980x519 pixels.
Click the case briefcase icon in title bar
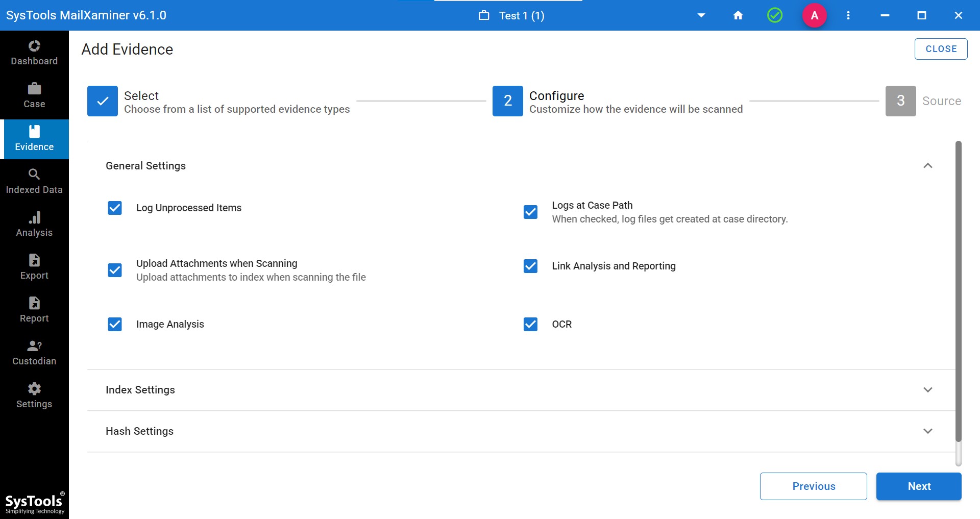(x=484, y=15)
